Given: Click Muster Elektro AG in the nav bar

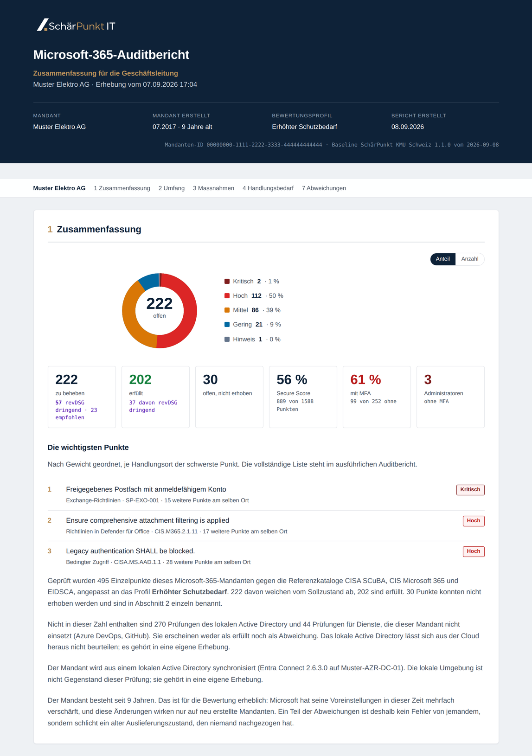Looking at the screenshot, I should [59, 188].
